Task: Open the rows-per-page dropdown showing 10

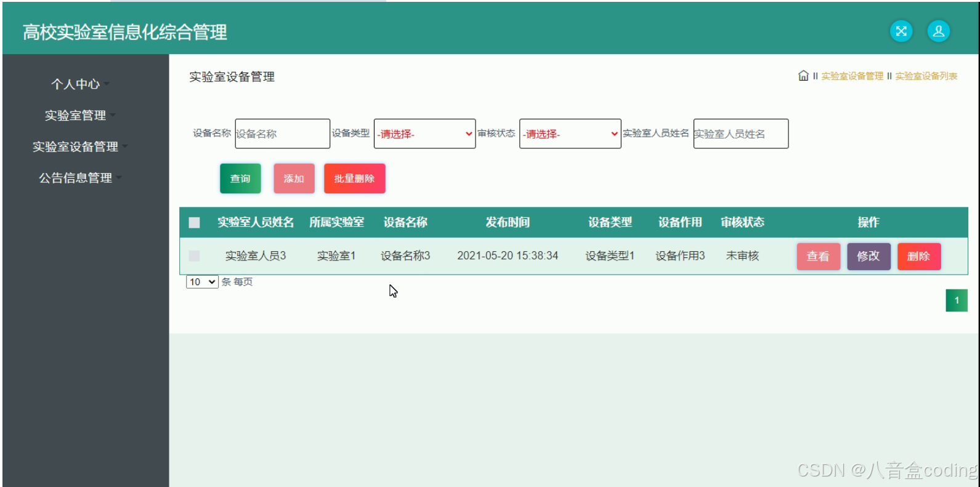Action: coord(202,282)
